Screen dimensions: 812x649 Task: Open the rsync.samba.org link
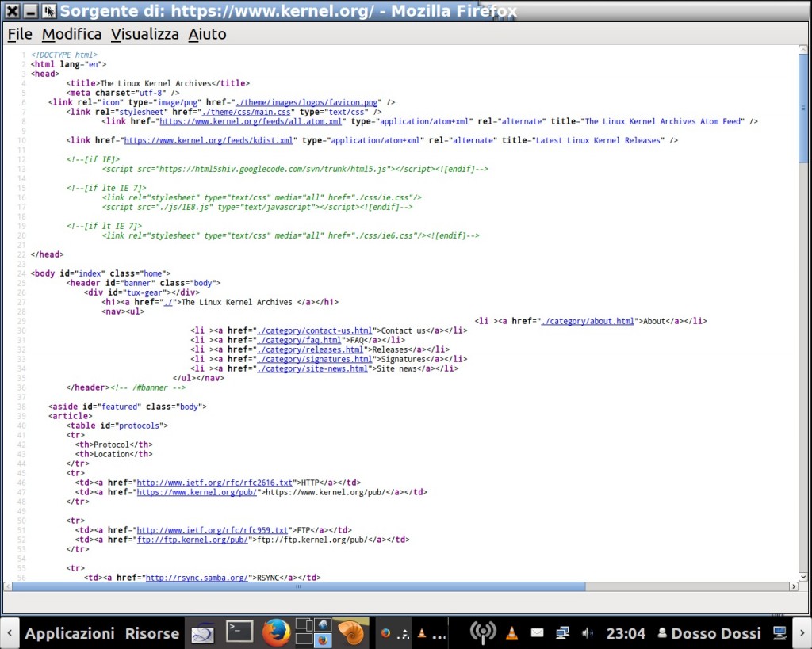pos(197,578)
